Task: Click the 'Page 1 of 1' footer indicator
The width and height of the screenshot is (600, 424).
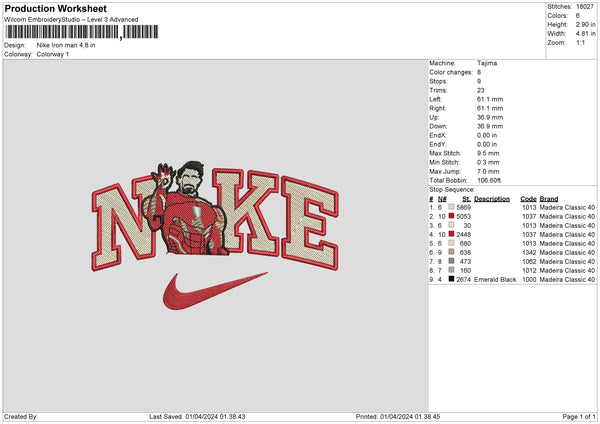Action: [x=579, y=416]
